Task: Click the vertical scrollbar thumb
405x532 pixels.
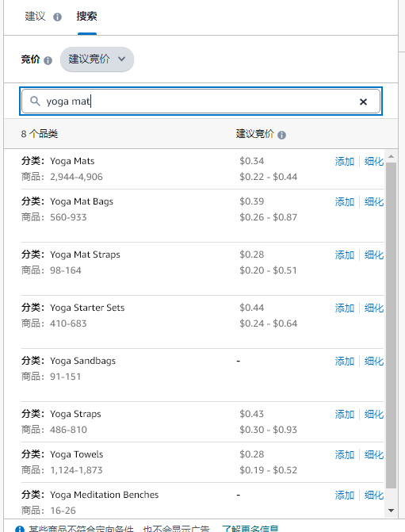Action: point(391,325)
